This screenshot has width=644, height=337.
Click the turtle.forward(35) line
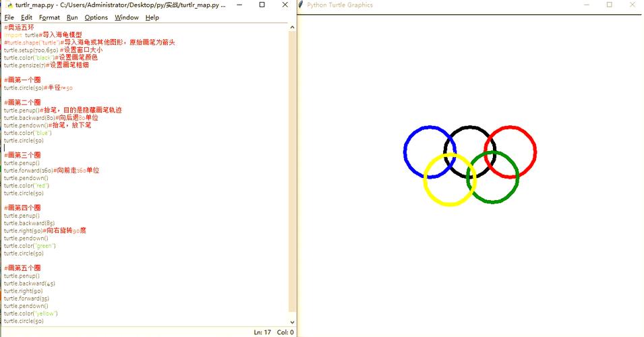point(27,299)
